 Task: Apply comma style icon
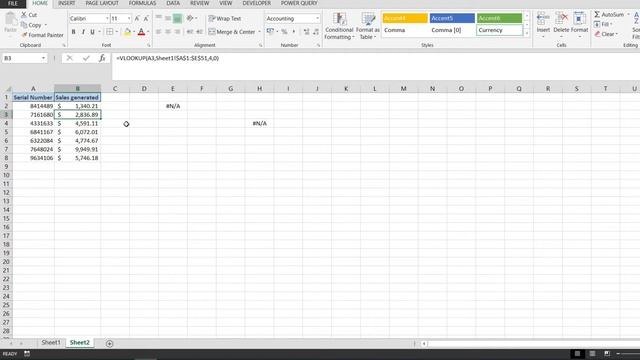293,32
